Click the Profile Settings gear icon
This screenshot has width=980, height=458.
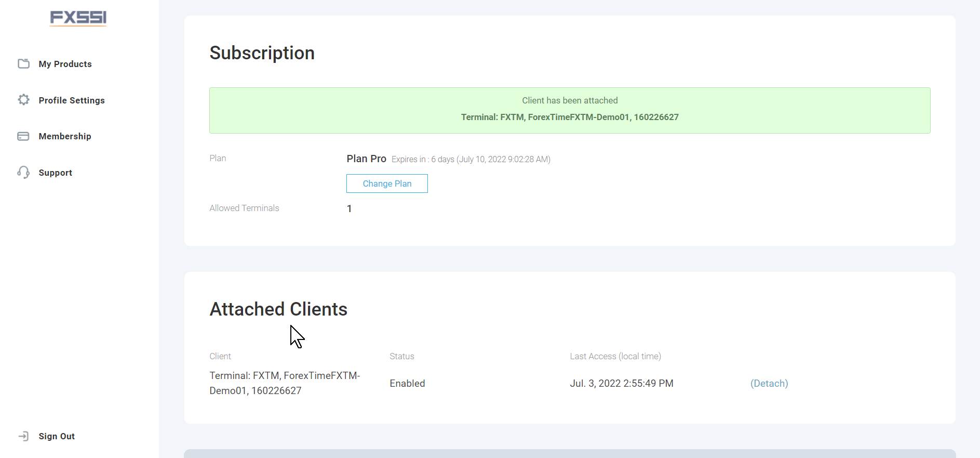[23, 100]
